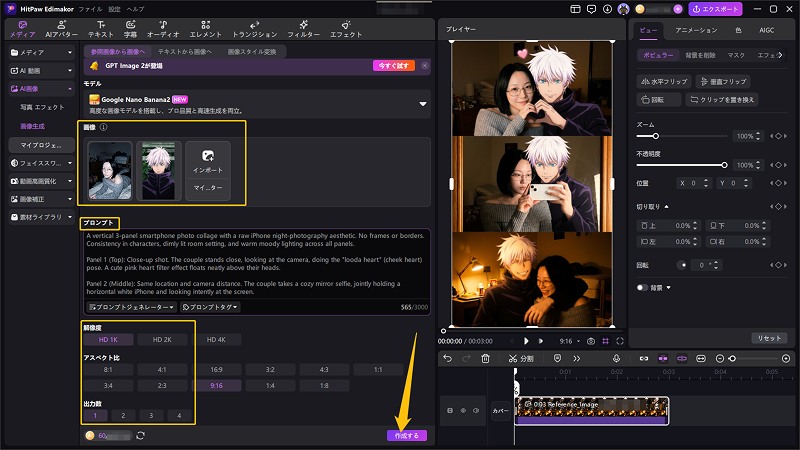Click the refresh icon beside the credits counter
The width and height of the screenshot is (800, 450).
tap(141, 435)
